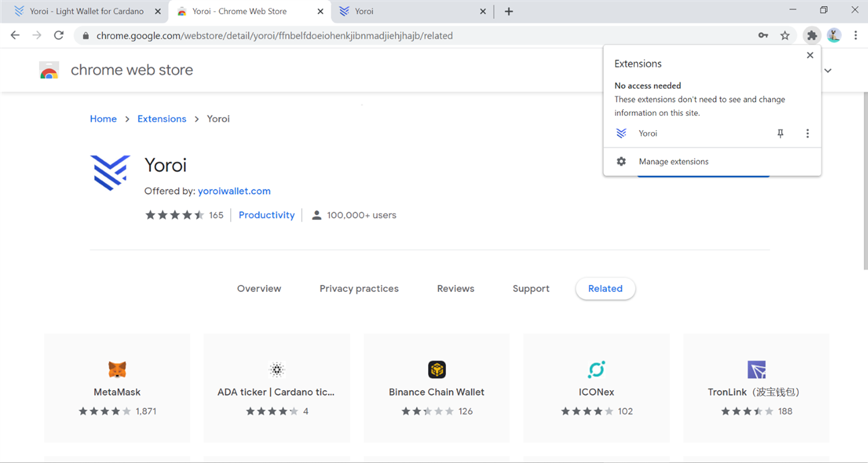This screenshot has height=463, width=868.
Task: Click the Binance Chain Wallet icon
Action: point(437,369)
